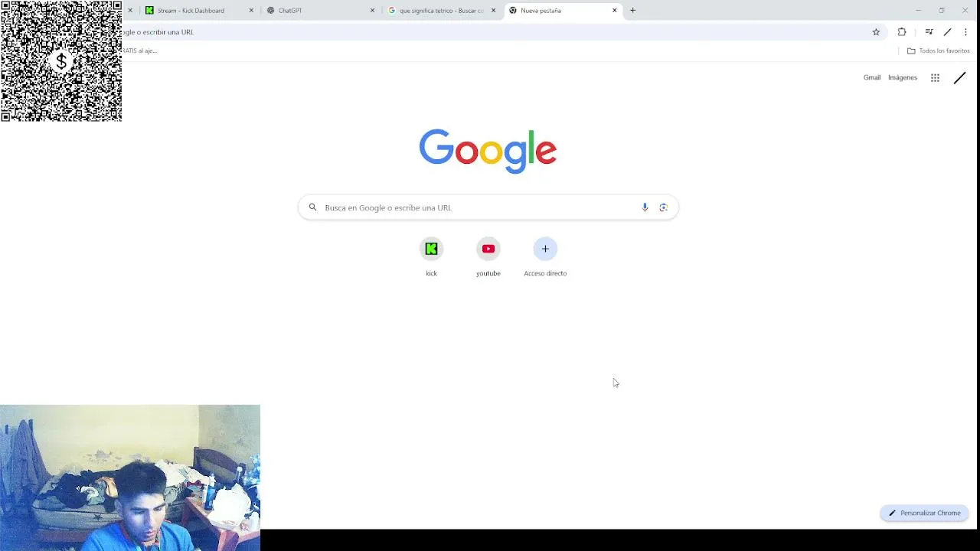Click the ChatGPT favicon on its tab
Screen dimensions: 980x551
(270, 11)
